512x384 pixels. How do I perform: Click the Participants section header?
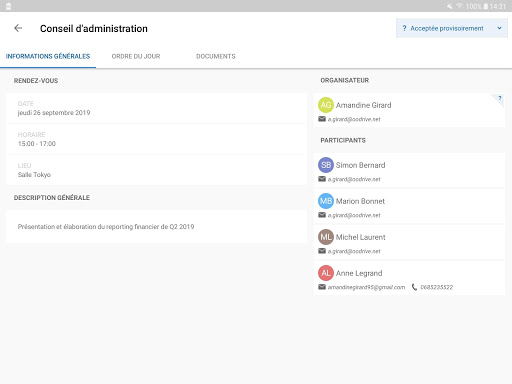tap(343, 140)
